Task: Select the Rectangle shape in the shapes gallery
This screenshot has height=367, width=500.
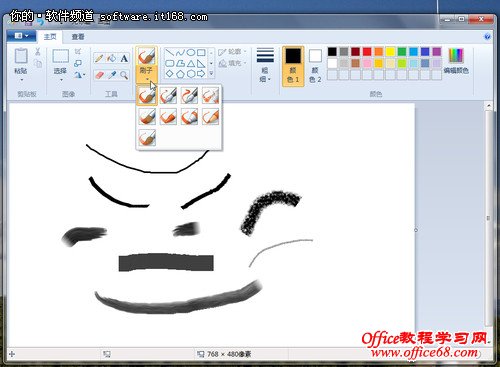Action: click(x=201, y=52)
